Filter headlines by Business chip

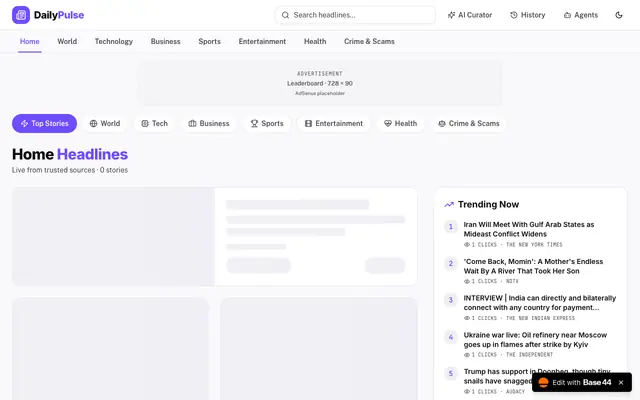click(x=209, y=124)
